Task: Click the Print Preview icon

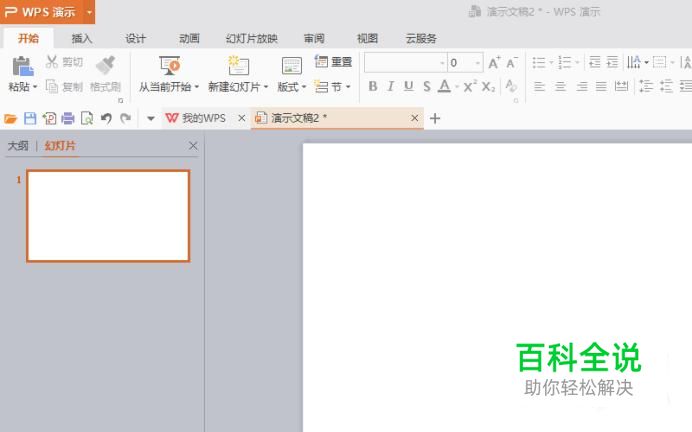Action: 87,118
